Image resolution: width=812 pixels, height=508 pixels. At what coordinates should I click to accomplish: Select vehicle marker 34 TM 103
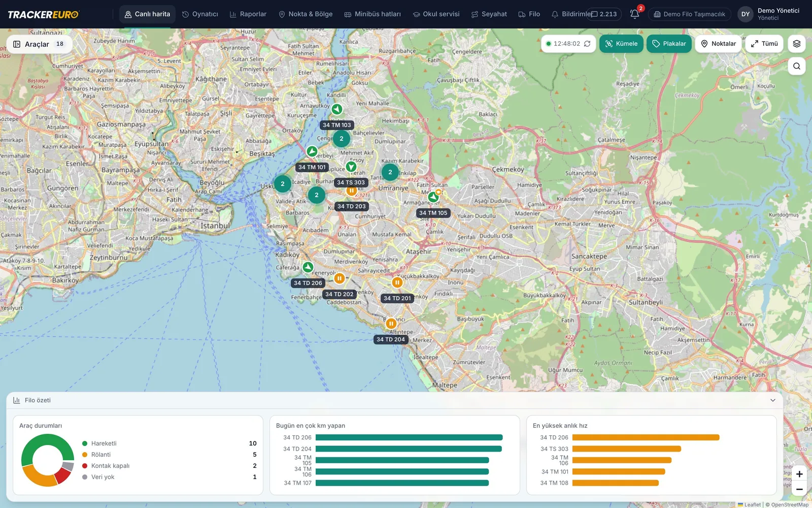tap(337, 109)
